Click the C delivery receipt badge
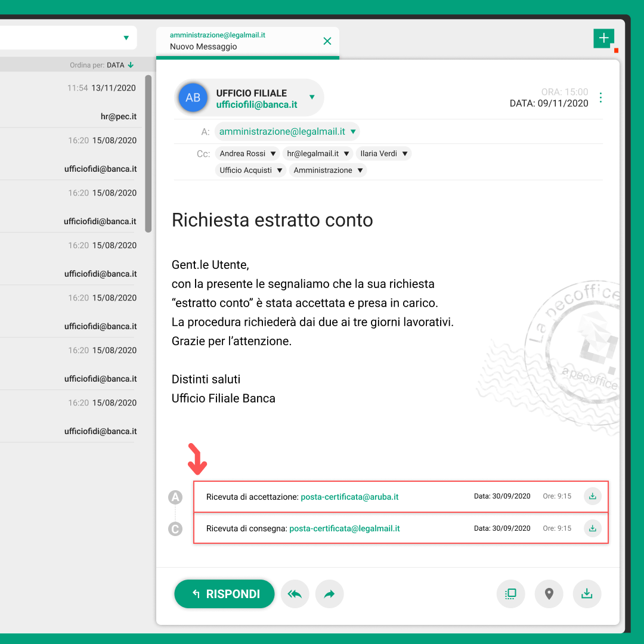644x644 pixels. pos(175,528)
